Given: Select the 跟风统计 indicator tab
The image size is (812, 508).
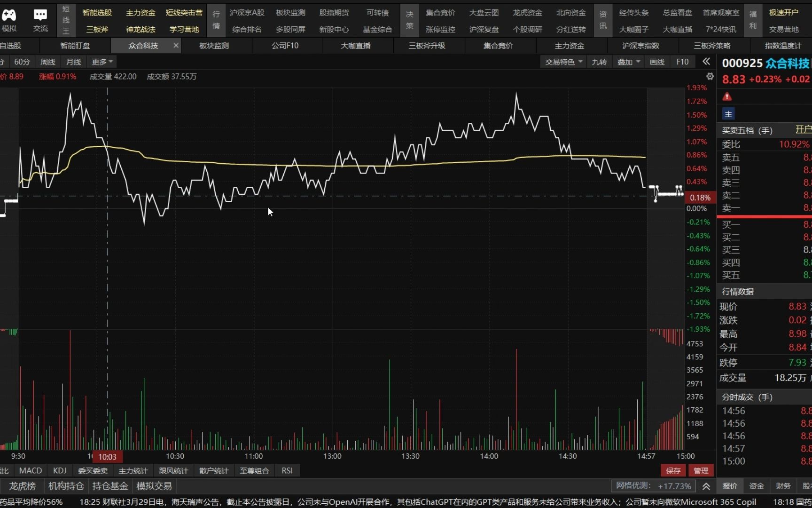Looking at the screenshot, I should coord(173,470).
